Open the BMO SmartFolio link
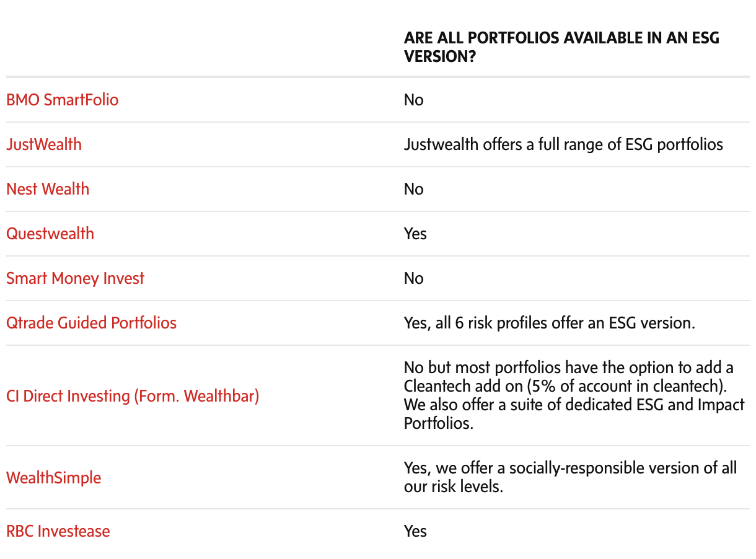This screenshot has width=756, height=559. (62, 100)
